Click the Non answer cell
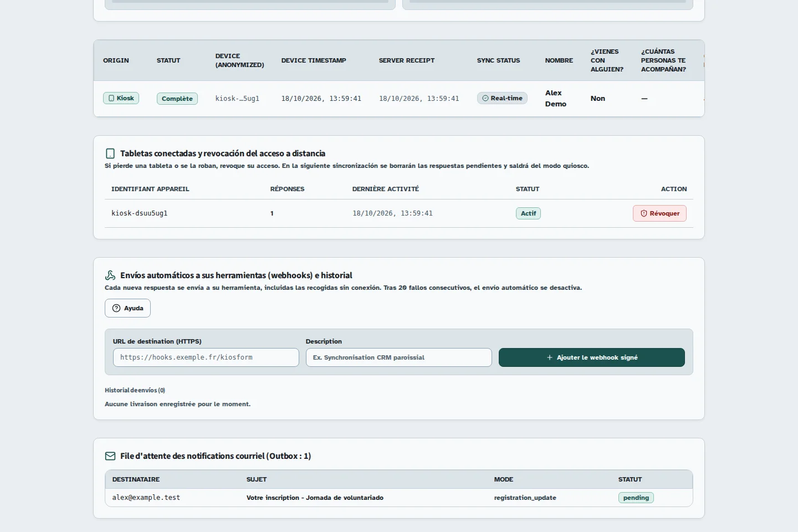Image resolution: width=798 pixels, height=532 pixels. 598,99
